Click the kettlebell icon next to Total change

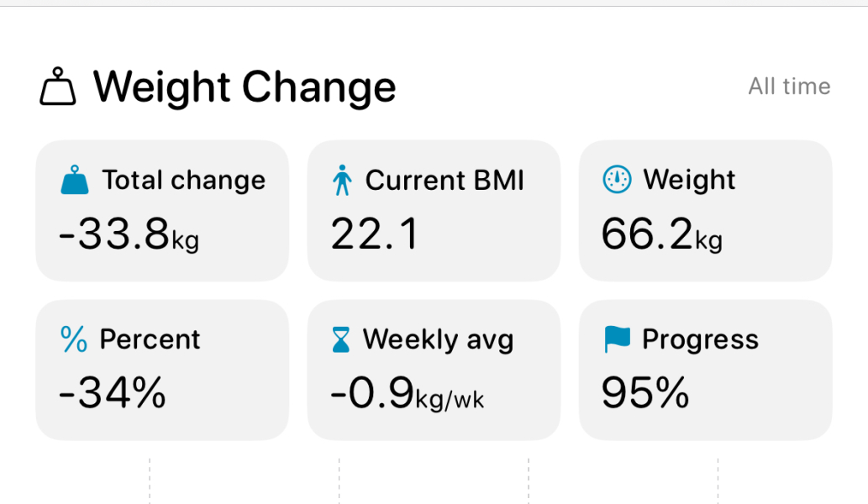(x=75, y=181)
